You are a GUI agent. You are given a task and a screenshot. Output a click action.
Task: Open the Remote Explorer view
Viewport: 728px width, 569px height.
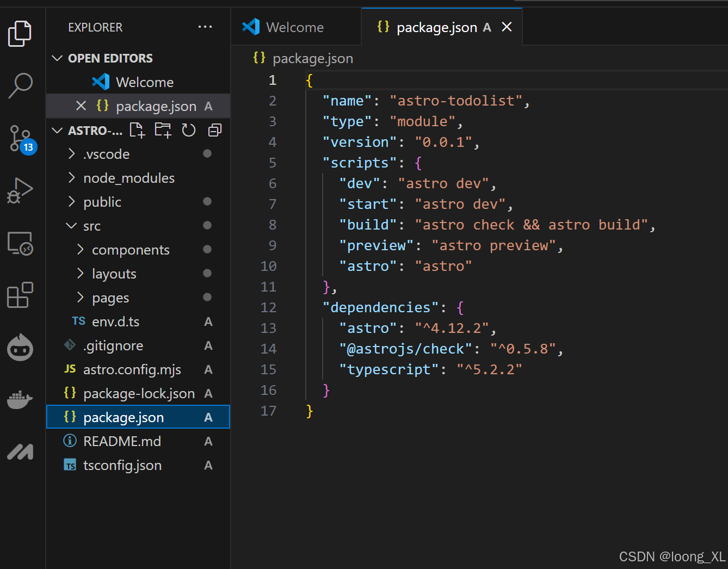(x=20, y=243)
